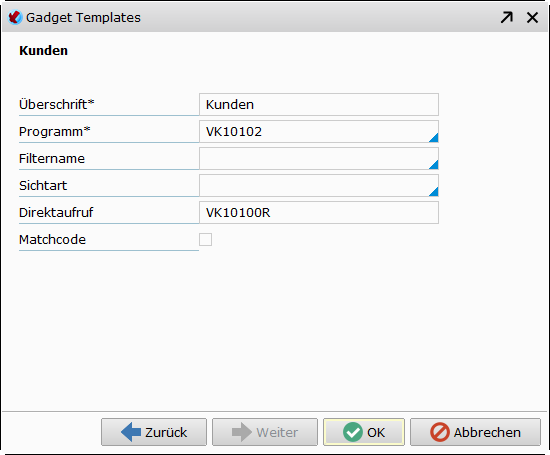550x455 pixels.
Task: Detach the dialog using the arrow icon
Action: pos(507,17)
